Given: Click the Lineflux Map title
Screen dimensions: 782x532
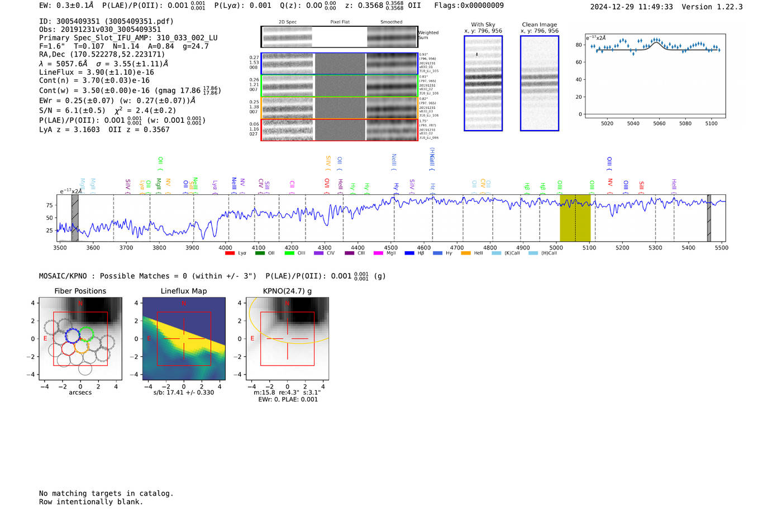Looking at the screenshot, I should (184, 291).
